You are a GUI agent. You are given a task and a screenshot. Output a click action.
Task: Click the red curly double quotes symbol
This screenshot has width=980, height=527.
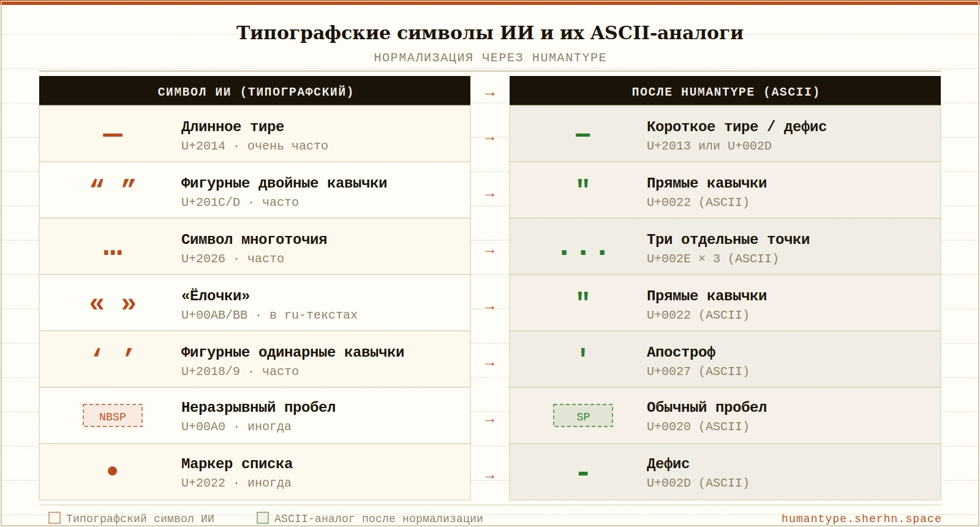pyautogui.click(x=113, y=183)
